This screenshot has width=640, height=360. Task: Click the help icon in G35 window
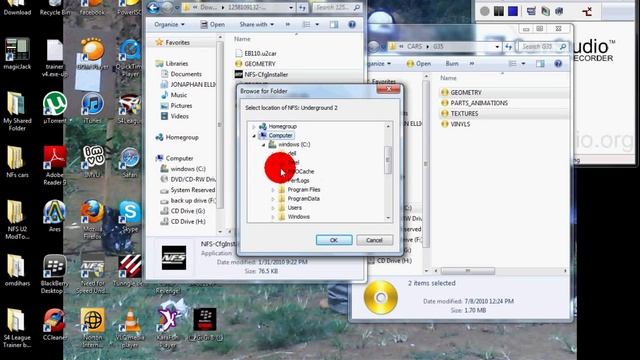point(558,64)
